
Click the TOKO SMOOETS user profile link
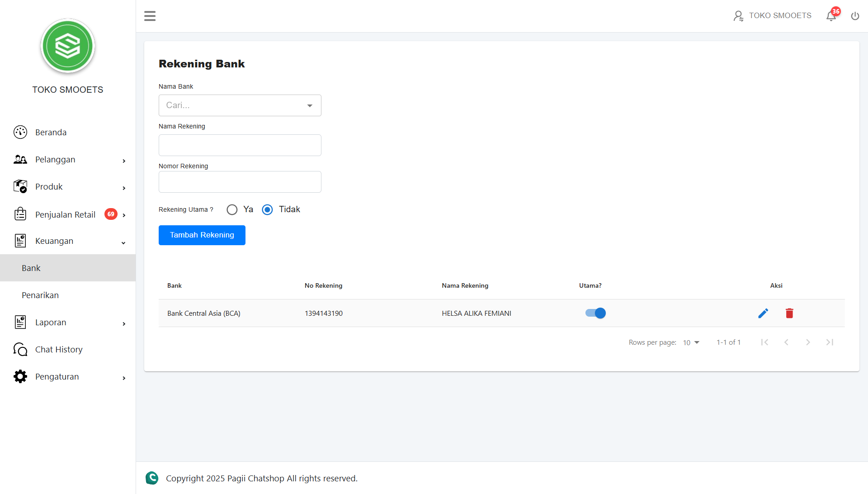click(x=772, y=16)
